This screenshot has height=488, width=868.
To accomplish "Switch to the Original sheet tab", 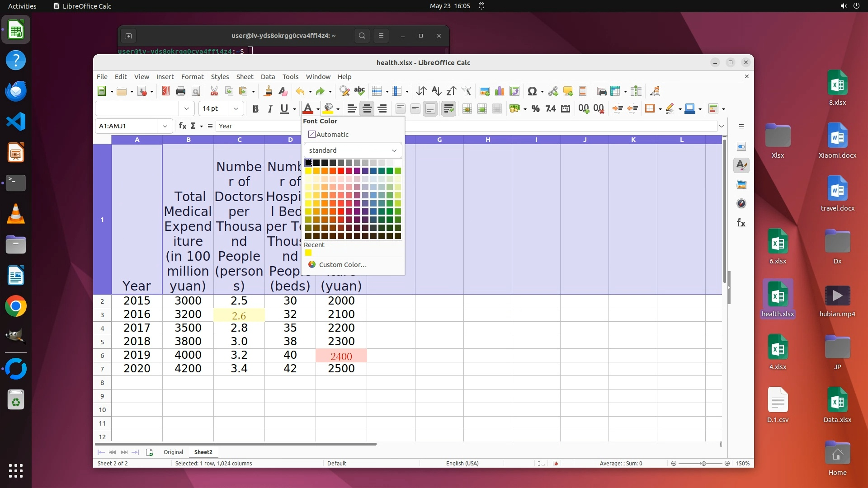I will click(173, 452).
